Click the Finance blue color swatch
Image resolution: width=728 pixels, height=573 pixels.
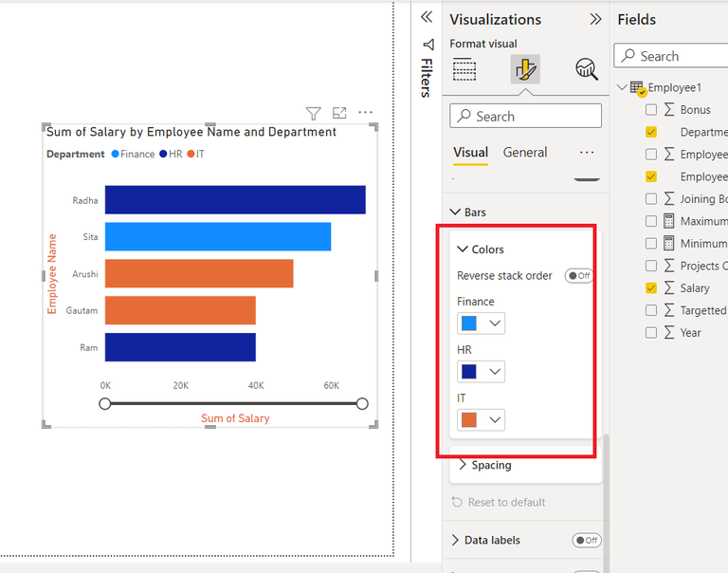[x=469, y=323]
